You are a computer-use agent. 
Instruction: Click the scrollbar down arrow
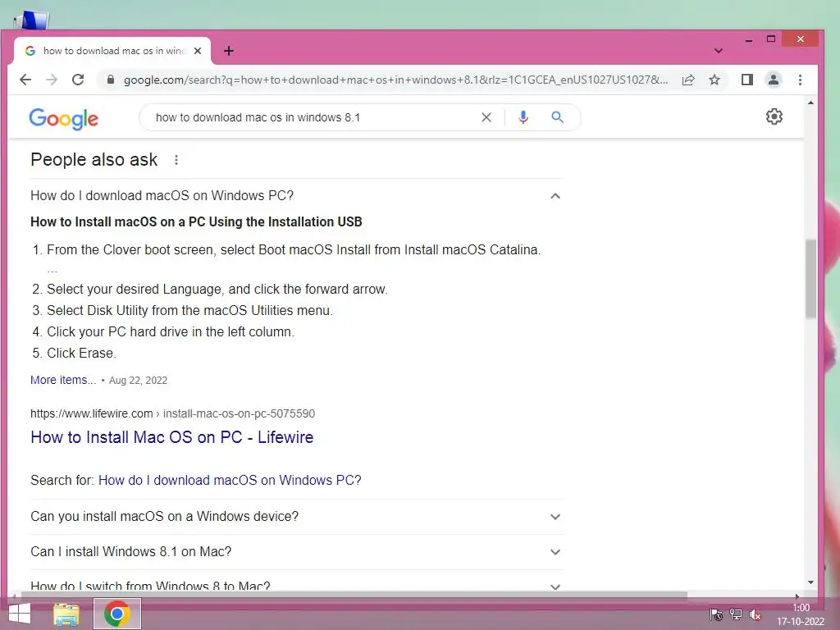pos(810,582)
